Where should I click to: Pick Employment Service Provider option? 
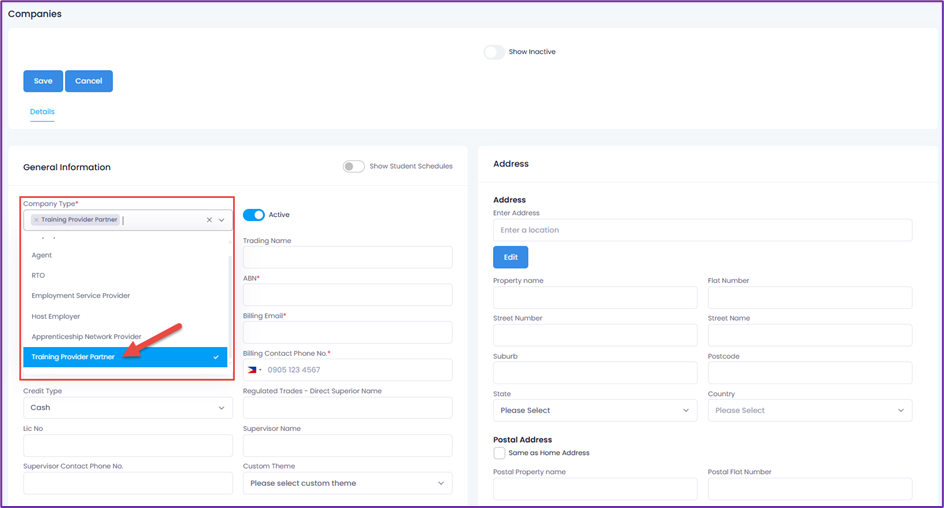pyautogui.click(x=81, y=296)
